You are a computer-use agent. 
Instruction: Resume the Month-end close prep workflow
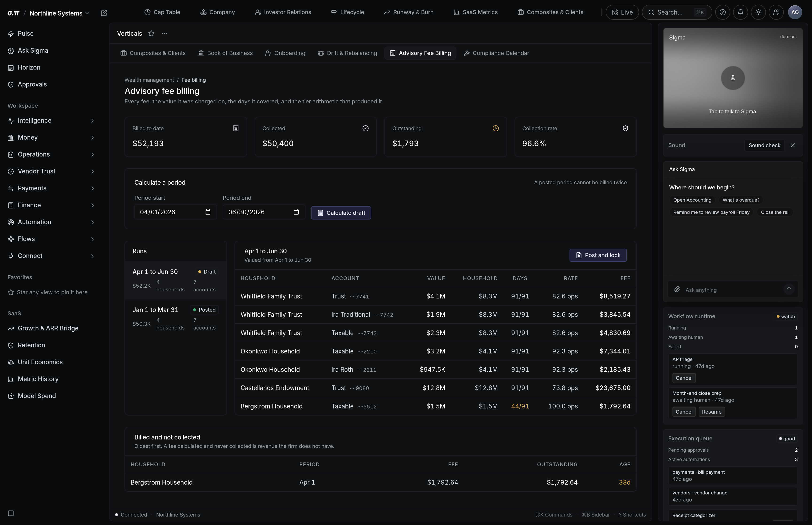coord(711,412)
